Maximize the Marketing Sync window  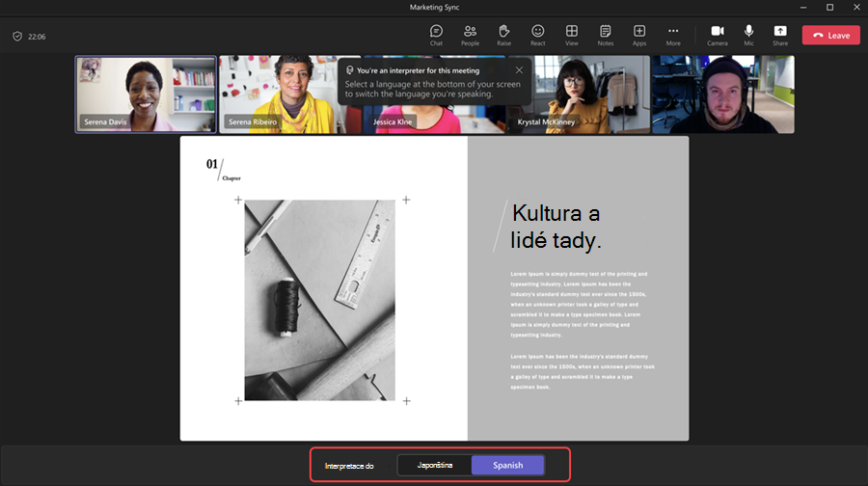[829, 7]
